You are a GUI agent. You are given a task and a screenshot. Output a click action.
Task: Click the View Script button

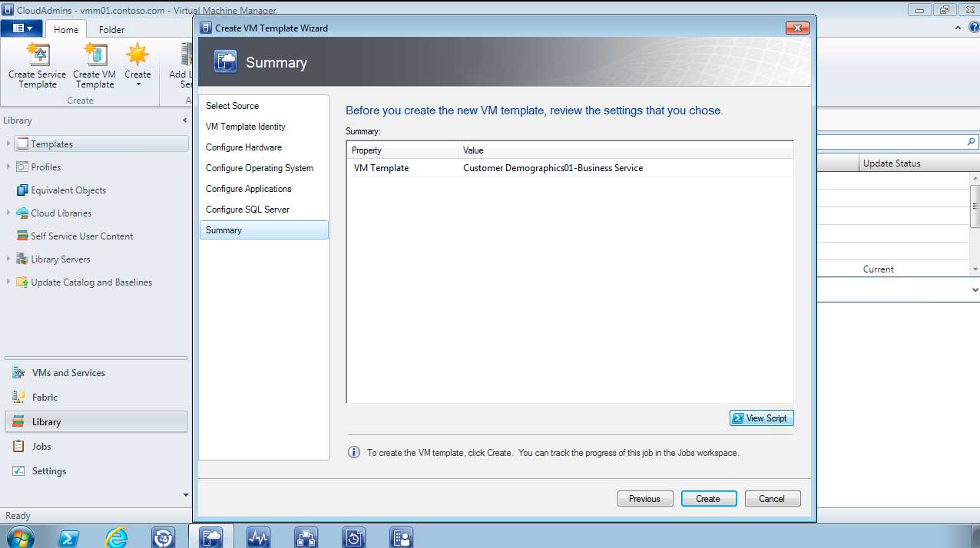point(761,418)
